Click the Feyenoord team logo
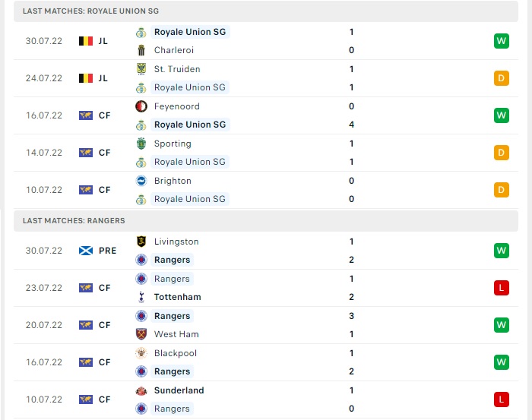The height and width of the screenshot is (420, 532). point(141,106)
